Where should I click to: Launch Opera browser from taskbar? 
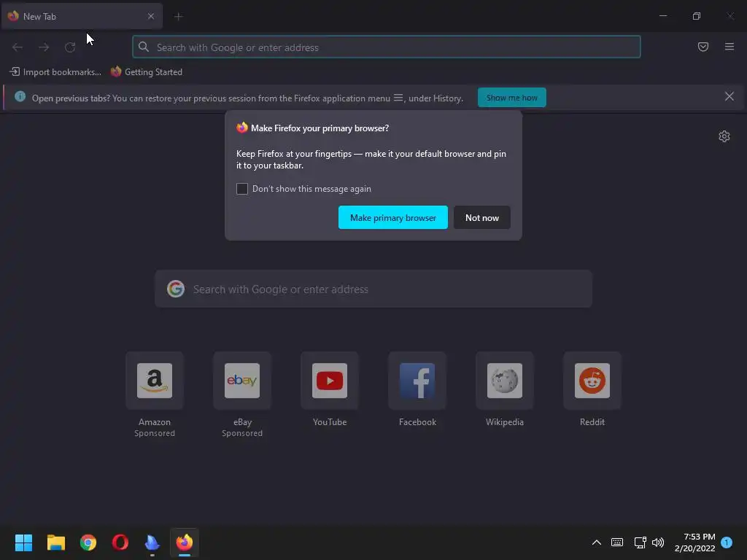pos(120,542)
